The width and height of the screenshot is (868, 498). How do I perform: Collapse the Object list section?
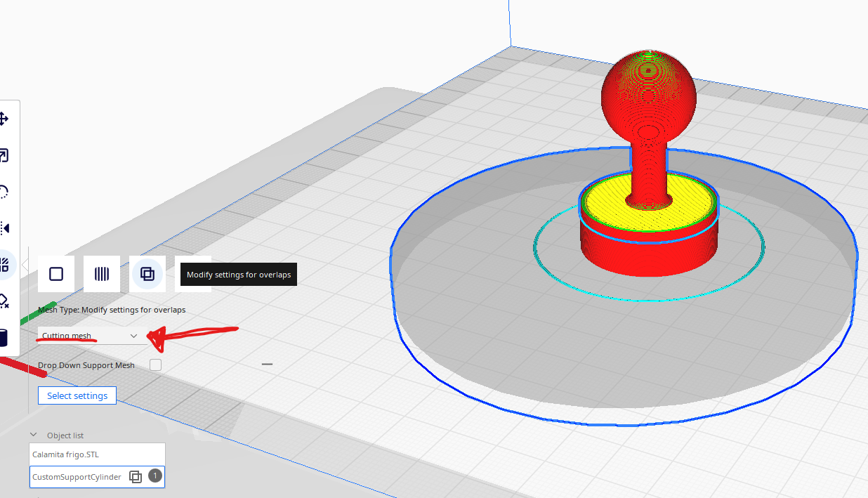coord(34,435)
